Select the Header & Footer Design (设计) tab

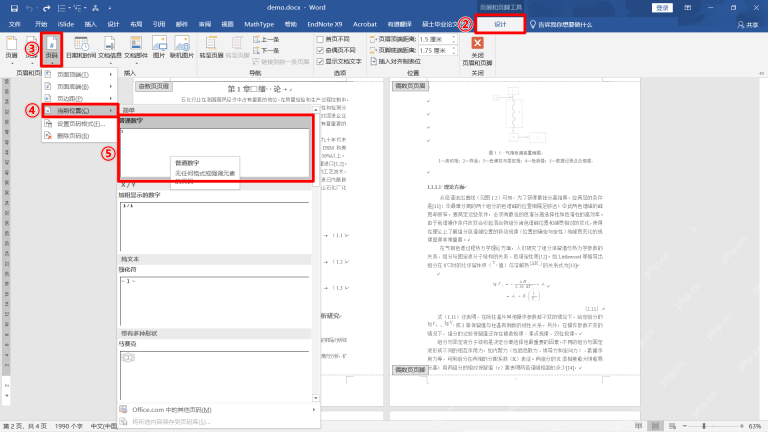[x=500, y=24]
